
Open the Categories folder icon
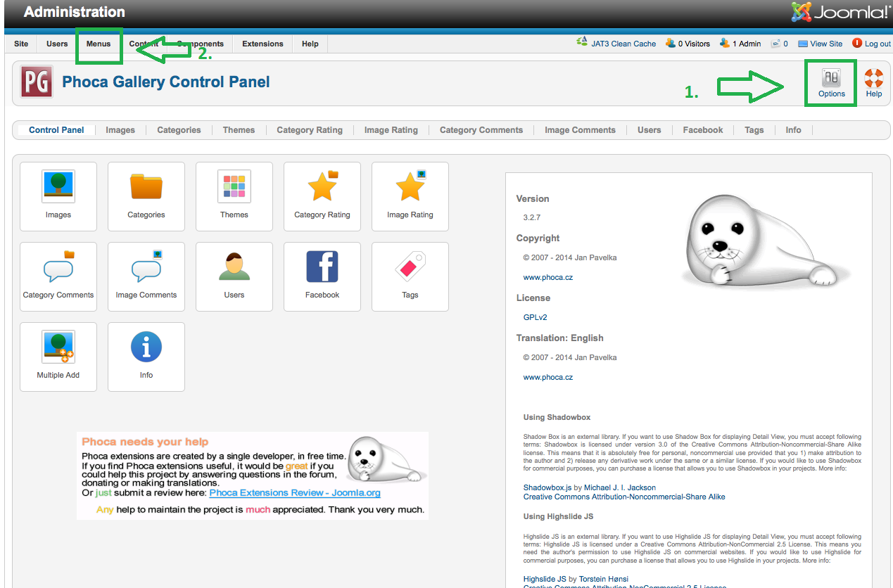(146, 188)
